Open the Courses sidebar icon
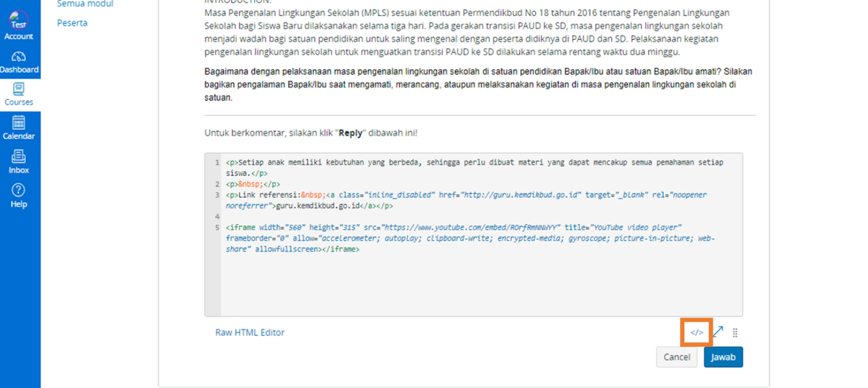The width and height of the screenshot is (868, 388). [x=19, y=90]
